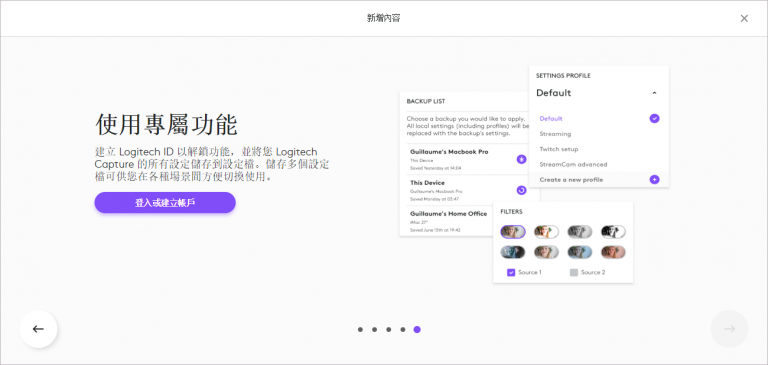The height and width of the screenshot is (365, 768).
Task: Click the 登入或建立帳戶 button
Action: (165, 202)
